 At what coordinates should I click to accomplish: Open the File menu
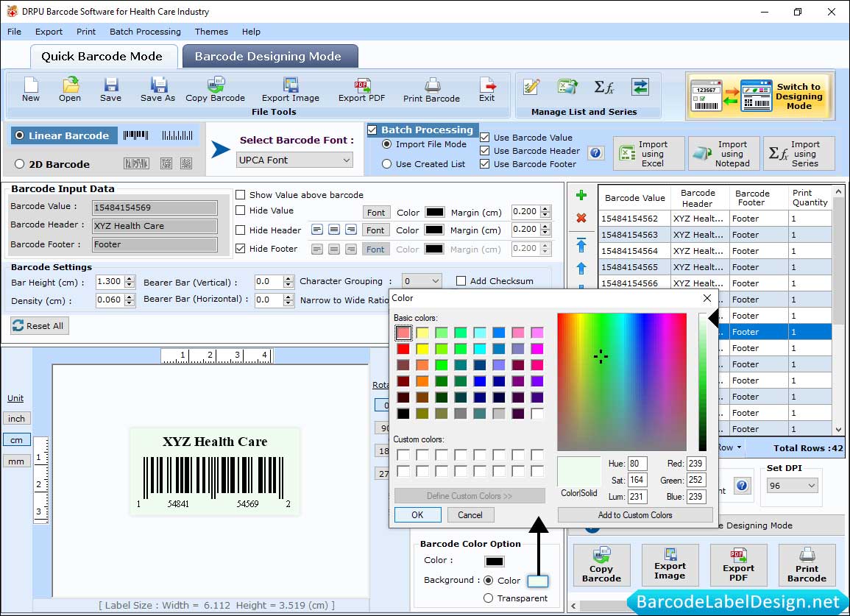(14, 32)
